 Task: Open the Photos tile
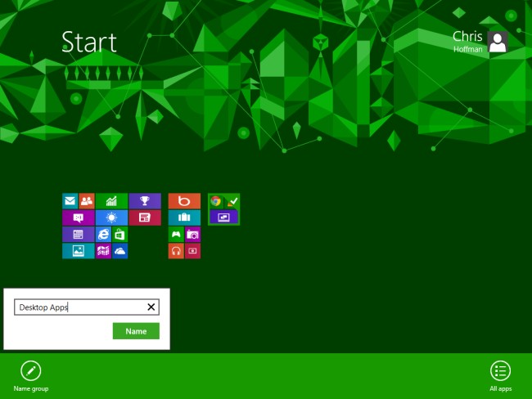[79, 251]
